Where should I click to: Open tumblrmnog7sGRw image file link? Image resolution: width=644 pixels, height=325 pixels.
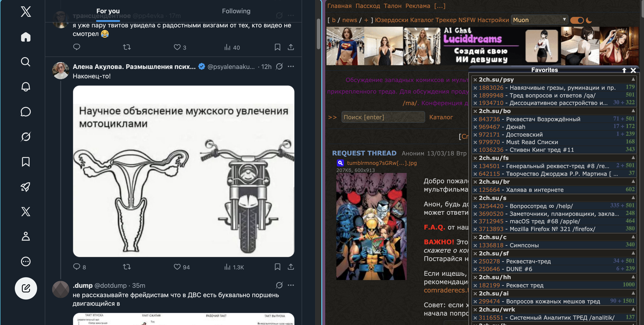tap(382, 163)
